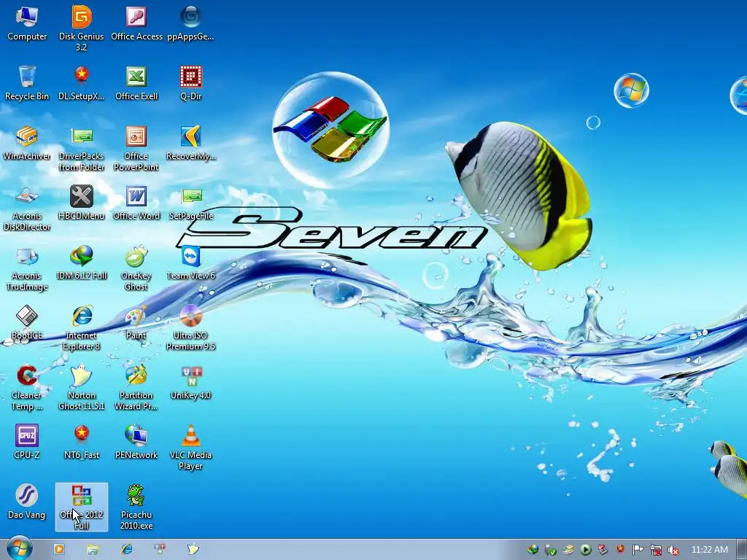Click the green play button tray icon
The image size is (747, 560).
(x=586, y=550)
